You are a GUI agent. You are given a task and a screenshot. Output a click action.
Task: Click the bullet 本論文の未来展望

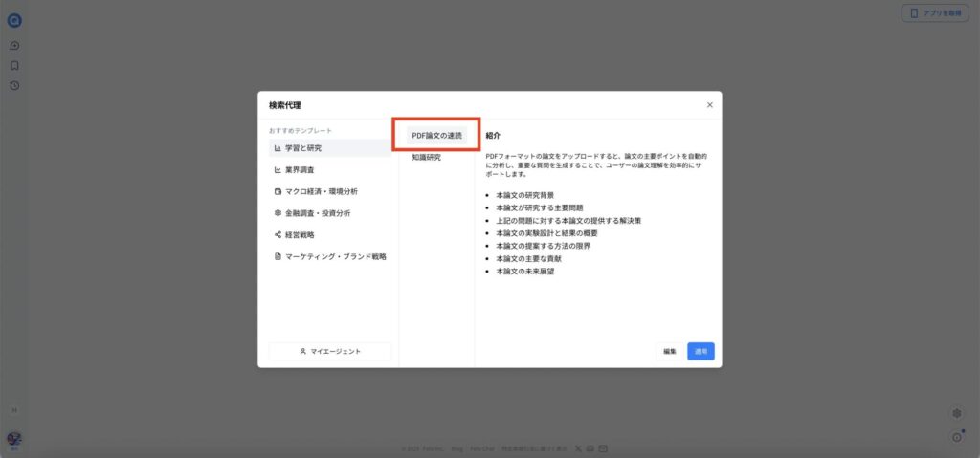coord(524,272)
